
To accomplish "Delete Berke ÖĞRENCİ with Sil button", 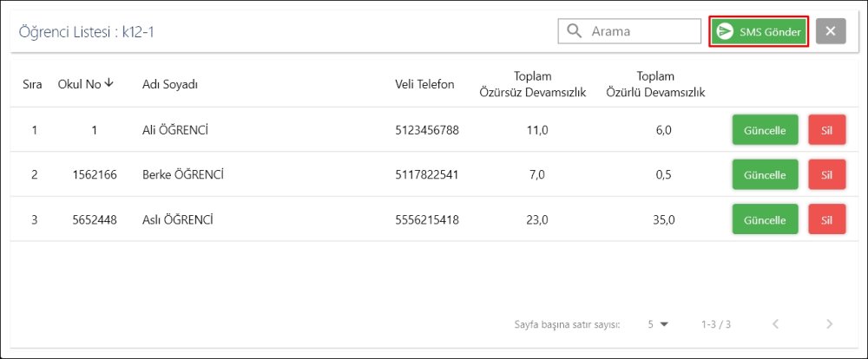I will [826, 175].
